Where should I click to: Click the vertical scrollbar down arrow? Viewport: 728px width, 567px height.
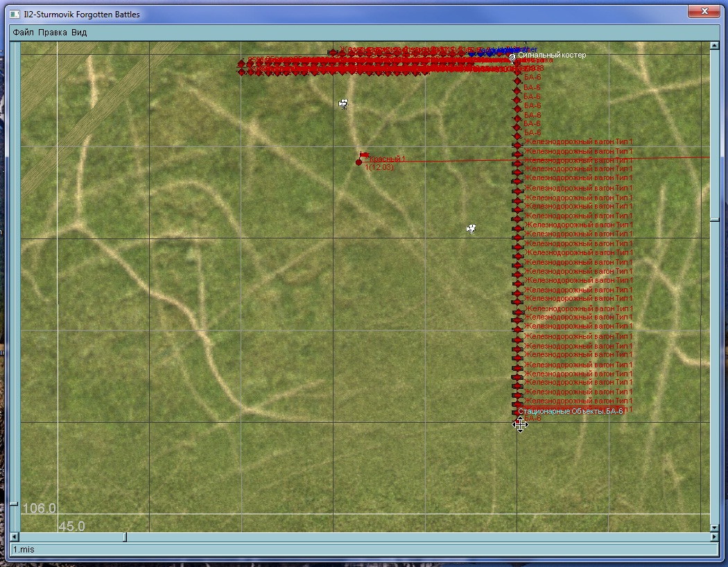[715, 527]
